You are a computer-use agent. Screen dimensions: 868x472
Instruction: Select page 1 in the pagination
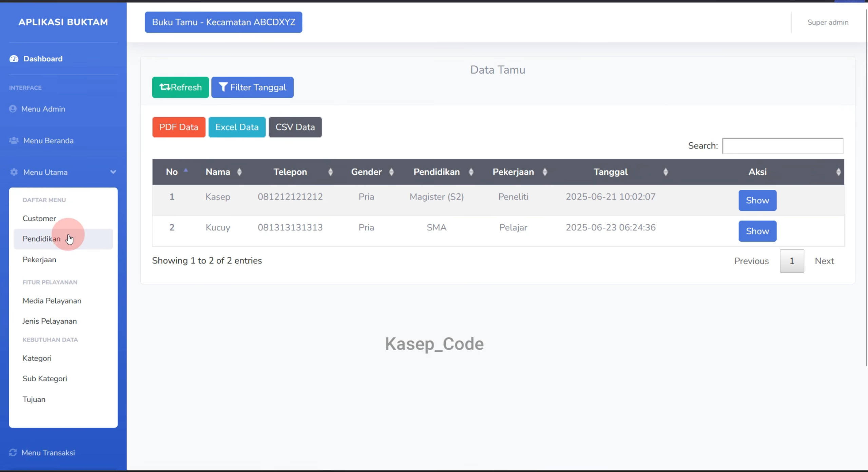click(792, 261)
